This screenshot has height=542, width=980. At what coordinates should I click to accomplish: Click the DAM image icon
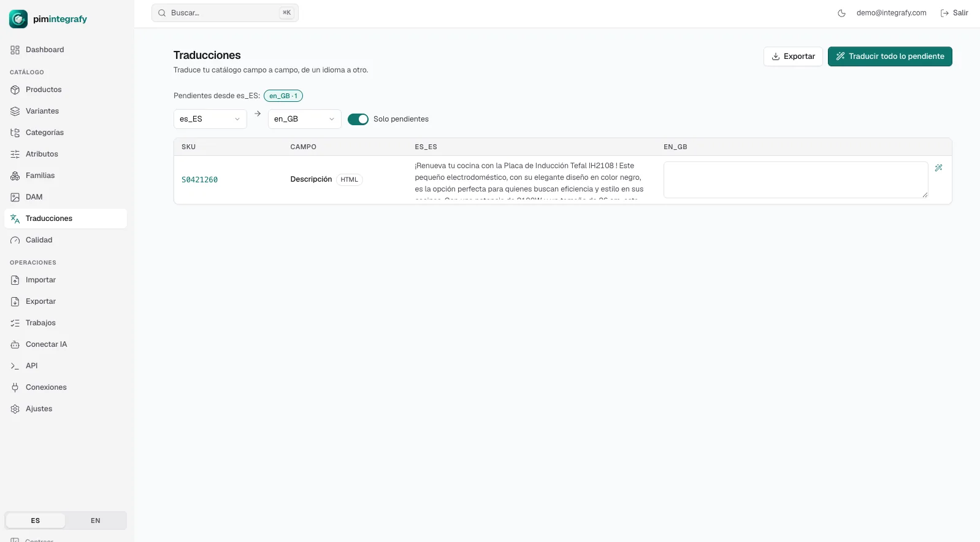click(x=15, y=197)
